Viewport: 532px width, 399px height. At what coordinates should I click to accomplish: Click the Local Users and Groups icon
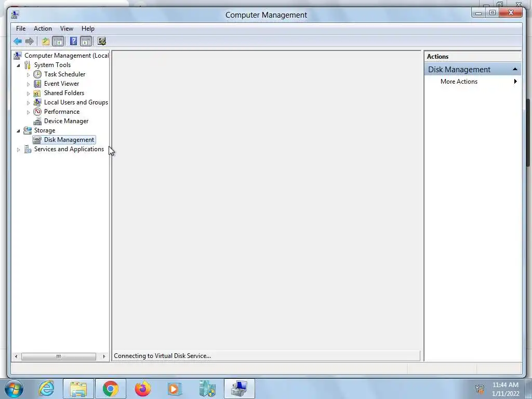(x=37, y=102)
